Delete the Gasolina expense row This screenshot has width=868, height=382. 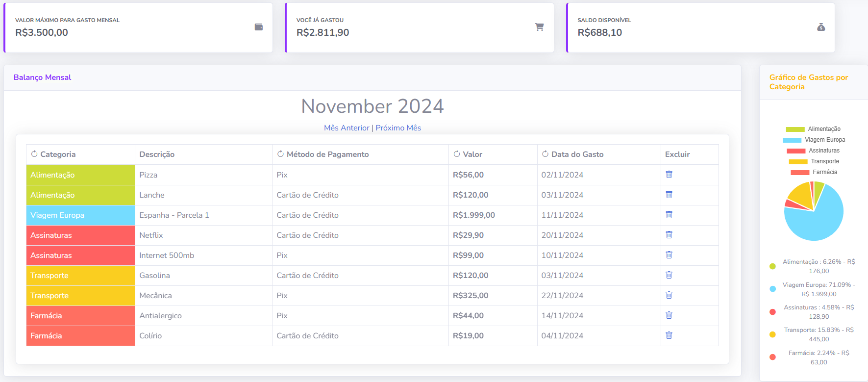pos(669,275)
